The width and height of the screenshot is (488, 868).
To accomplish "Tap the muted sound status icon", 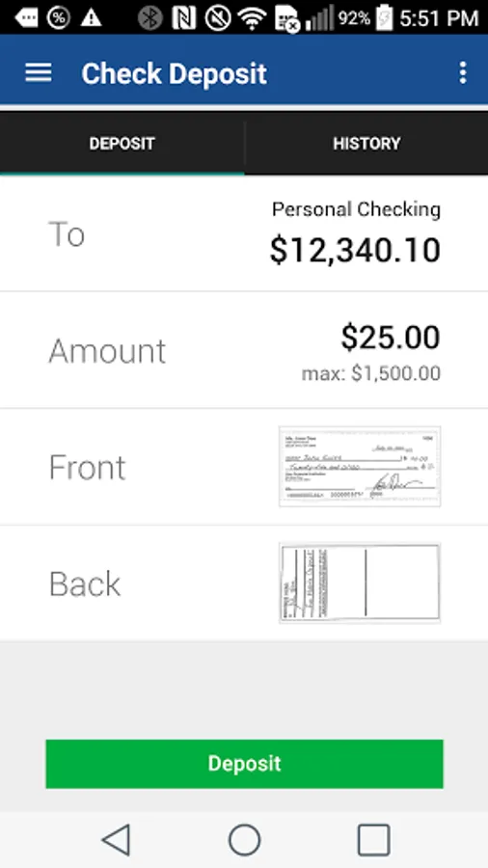I will (x=217, y=17).
